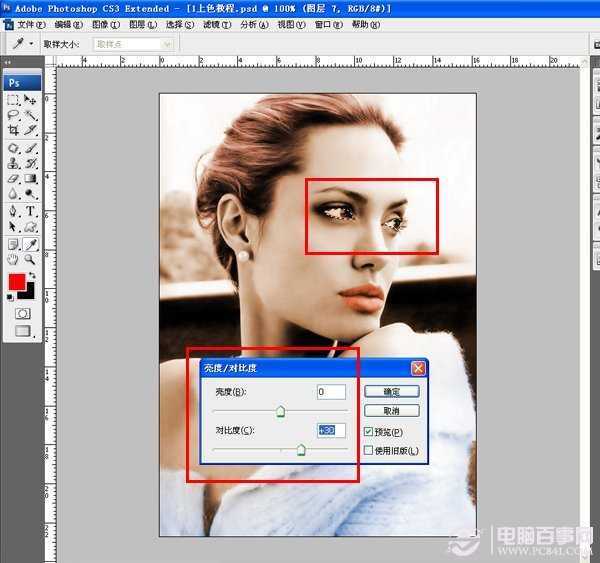Open the 滤镜 (Filter) menu
Image resolution: width=600 pixels, height=563 pixels.
211,24
